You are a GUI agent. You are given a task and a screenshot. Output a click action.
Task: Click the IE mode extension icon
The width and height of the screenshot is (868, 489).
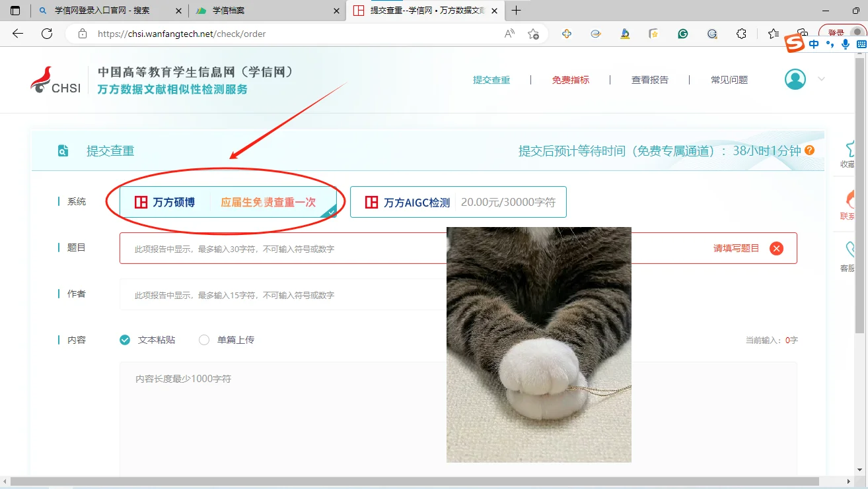596,34
